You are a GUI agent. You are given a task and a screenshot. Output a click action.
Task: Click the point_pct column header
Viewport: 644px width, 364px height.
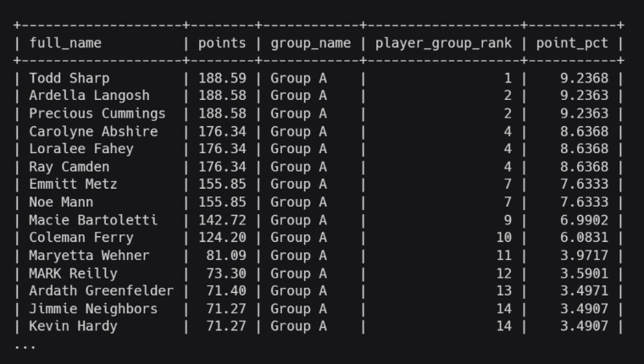[x=572, y=43]
